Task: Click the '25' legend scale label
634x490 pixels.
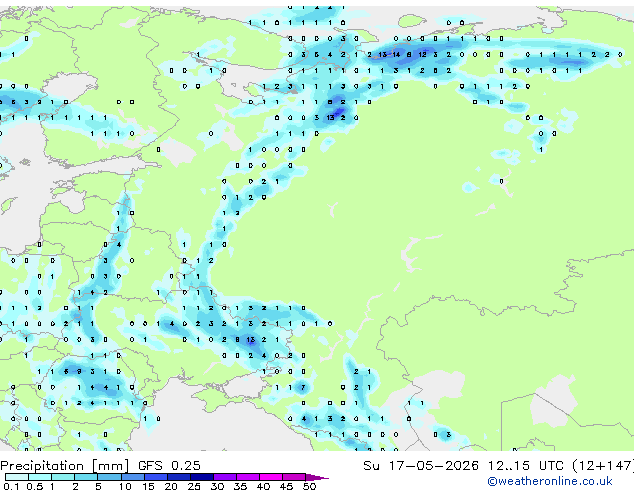Action: 194,486
